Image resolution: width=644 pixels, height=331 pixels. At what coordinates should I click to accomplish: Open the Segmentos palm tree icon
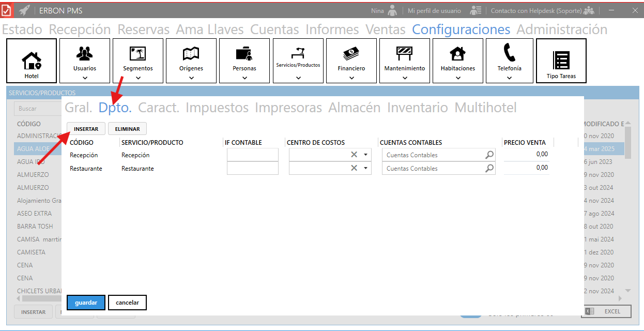(137, 53)
